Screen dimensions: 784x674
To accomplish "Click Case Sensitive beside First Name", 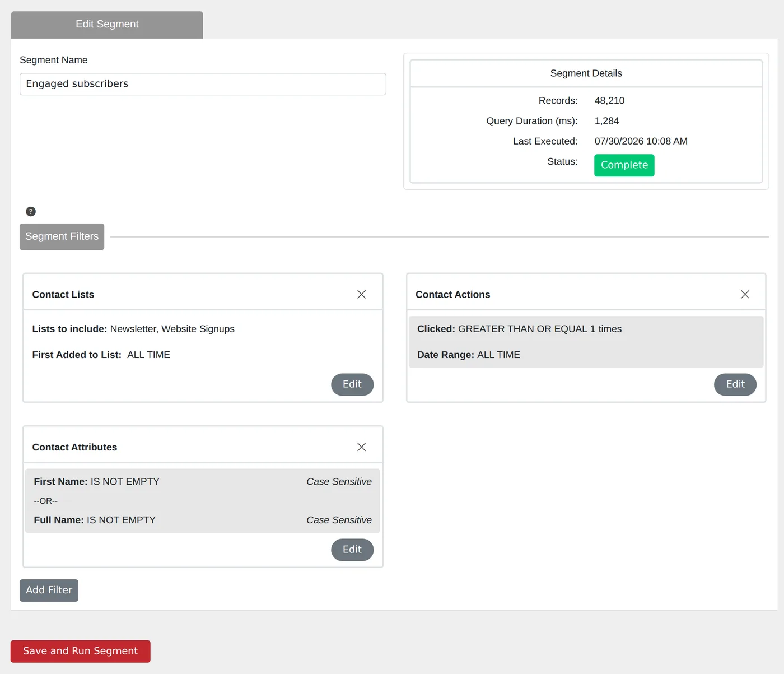I will pyautogui.click(x=339, y=481).
